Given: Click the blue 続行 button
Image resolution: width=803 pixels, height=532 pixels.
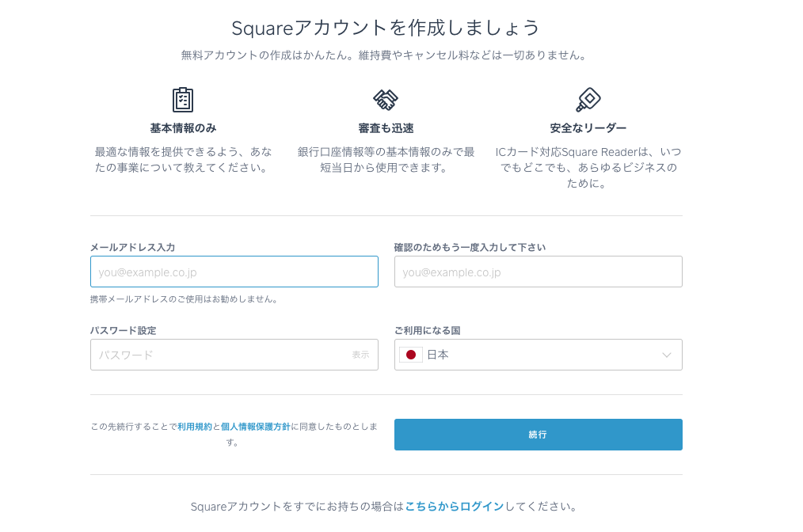Looking at the screenshot, I should click(539, 434).
